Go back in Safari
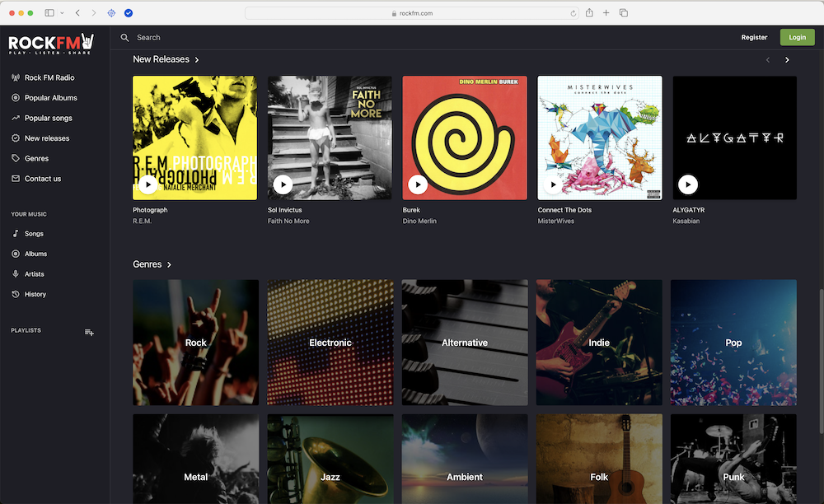 [x=77, y=13]
